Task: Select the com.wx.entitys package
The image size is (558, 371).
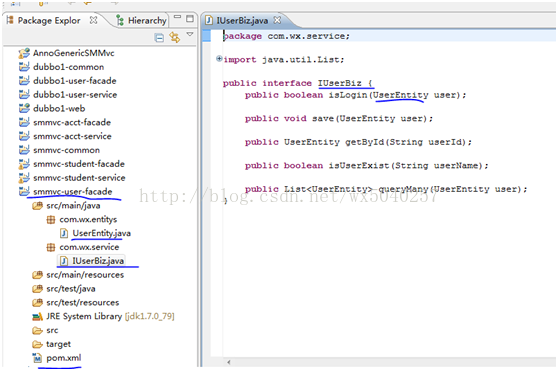Action: click(x=88, y=219)
